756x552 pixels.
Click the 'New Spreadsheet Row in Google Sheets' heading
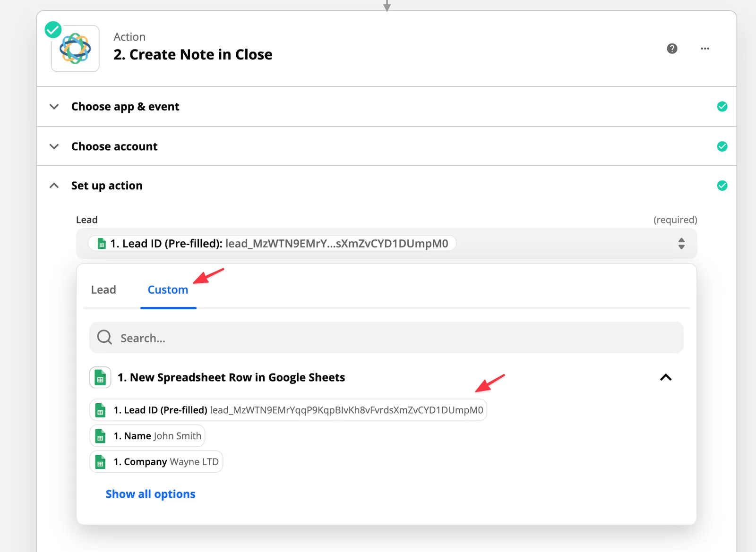(232, 377)
